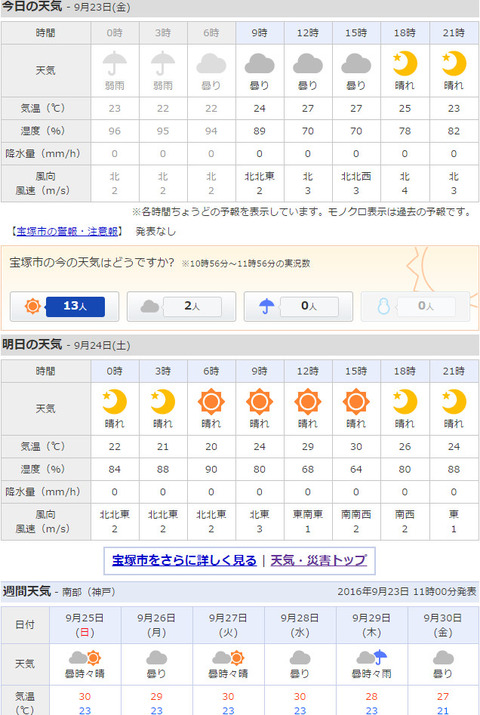Click 今日の天気 heading

[32, 7]
